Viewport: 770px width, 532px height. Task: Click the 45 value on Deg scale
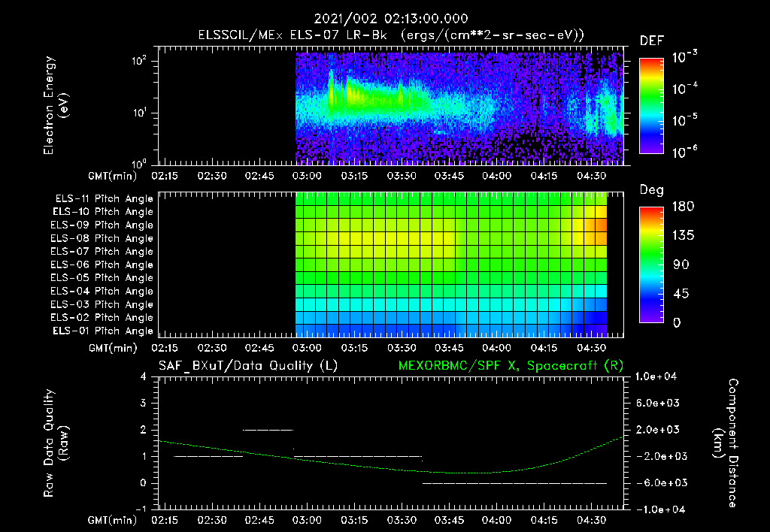681,294
